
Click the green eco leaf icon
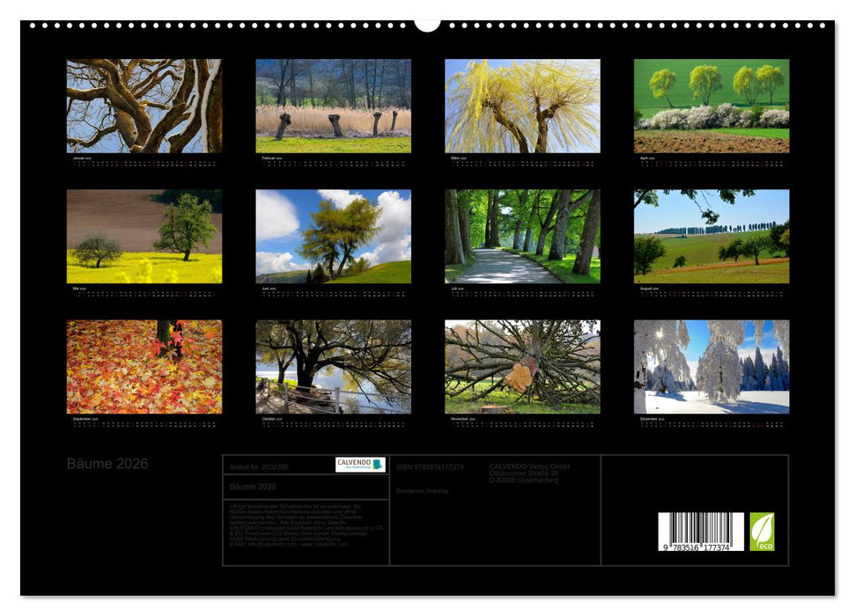[762, 532]
